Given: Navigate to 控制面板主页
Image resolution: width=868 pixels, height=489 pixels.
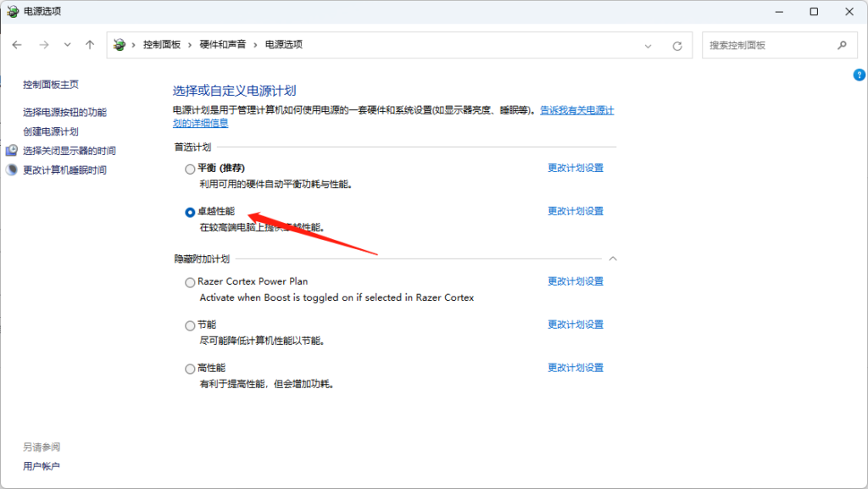Looking at the screenshot, I should coord(52,84).
